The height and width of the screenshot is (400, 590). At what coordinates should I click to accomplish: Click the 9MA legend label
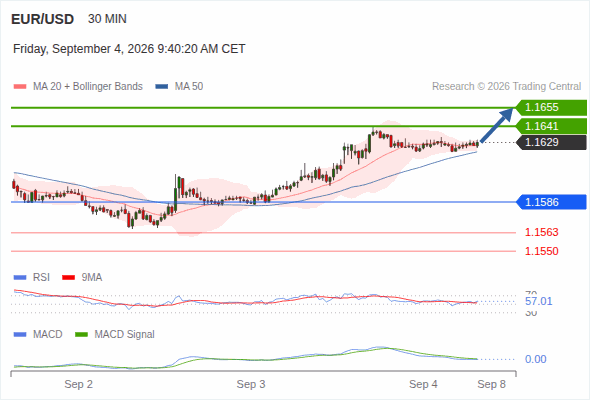92,278
